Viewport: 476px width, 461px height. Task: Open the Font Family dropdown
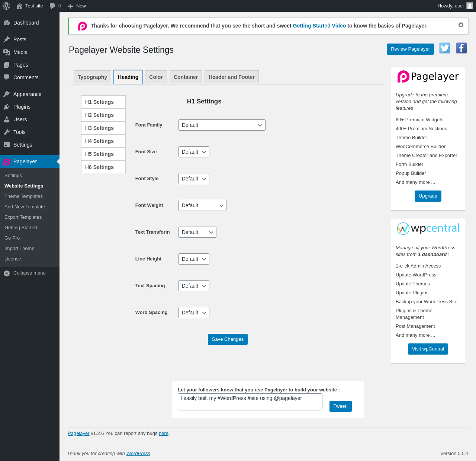click(222, 125)
